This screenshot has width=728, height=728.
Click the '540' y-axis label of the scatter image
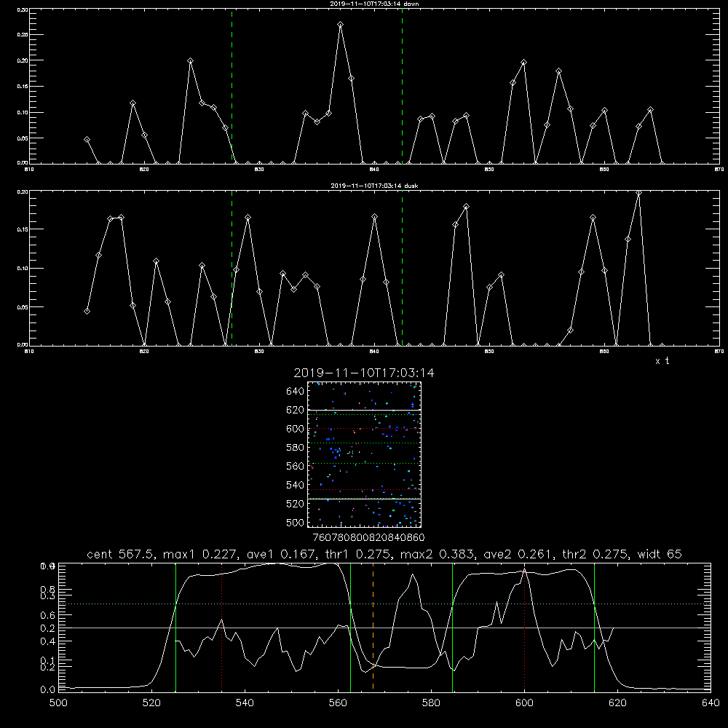point(296,485)
